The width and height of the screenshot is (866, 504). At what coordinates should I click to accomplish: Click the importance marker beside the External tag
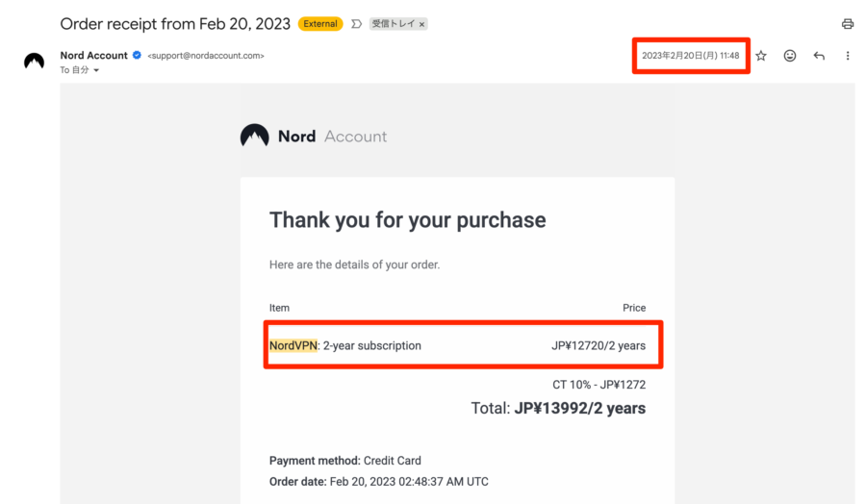tap(356, 24)
